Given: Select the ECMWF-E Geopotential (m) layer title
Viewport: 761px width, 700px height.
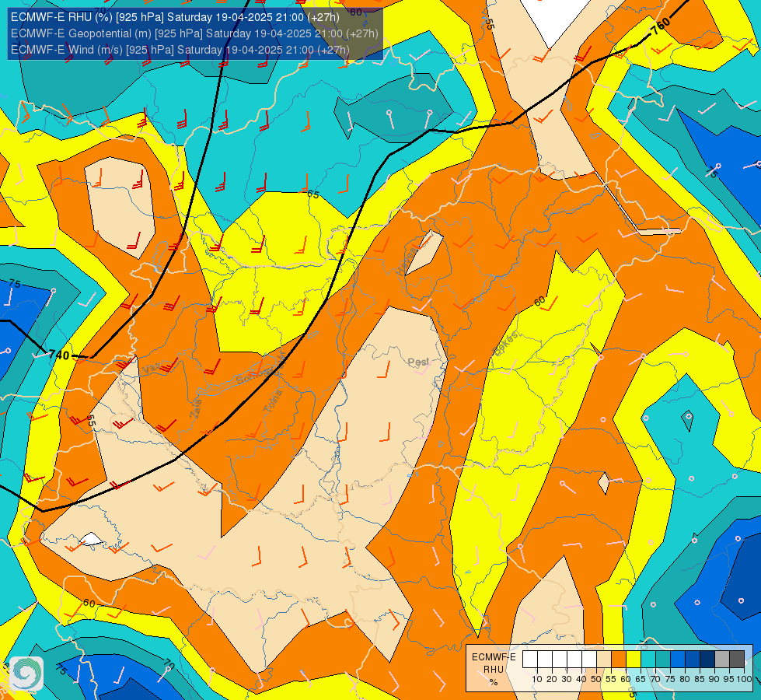Looking at the screenshot, I should tap(194, 33).
